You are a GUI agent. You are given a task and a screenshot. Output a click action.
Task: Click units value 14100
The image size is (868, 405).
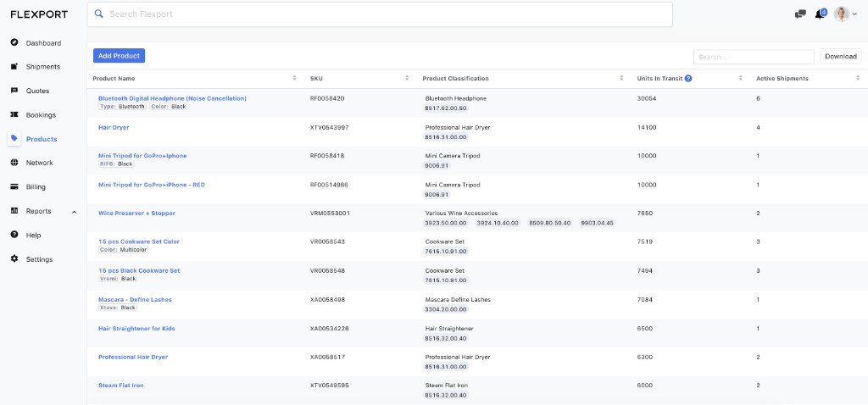click(647, 127)
